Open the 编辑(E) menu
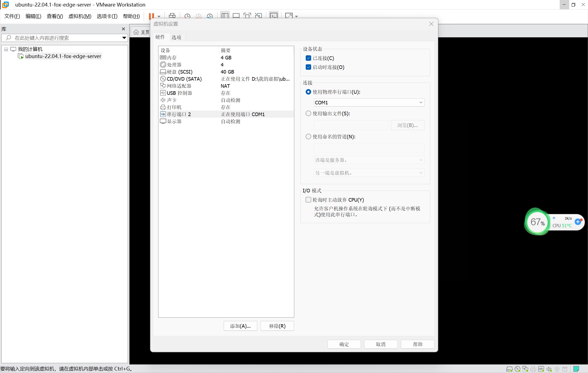Image resolution: width=588 pixels, height=373 pixels. (x=33, y=16)
